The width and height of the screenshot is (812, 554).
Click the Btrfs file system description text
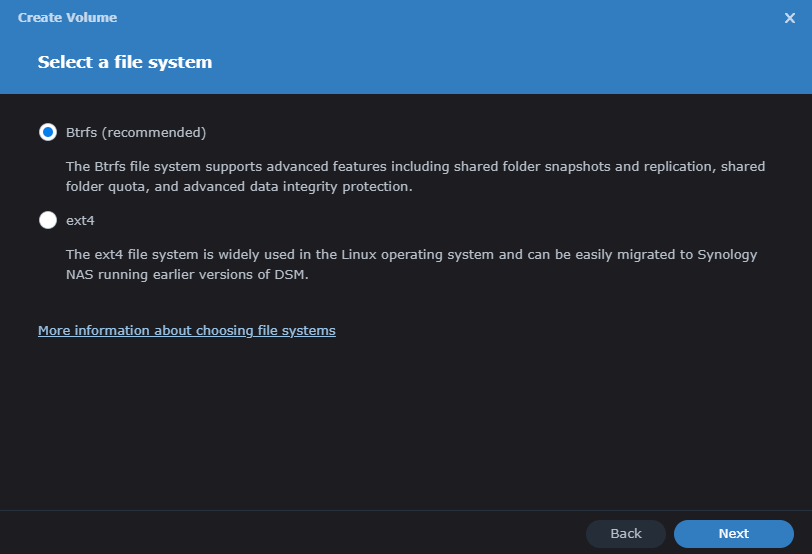point(415,177)
